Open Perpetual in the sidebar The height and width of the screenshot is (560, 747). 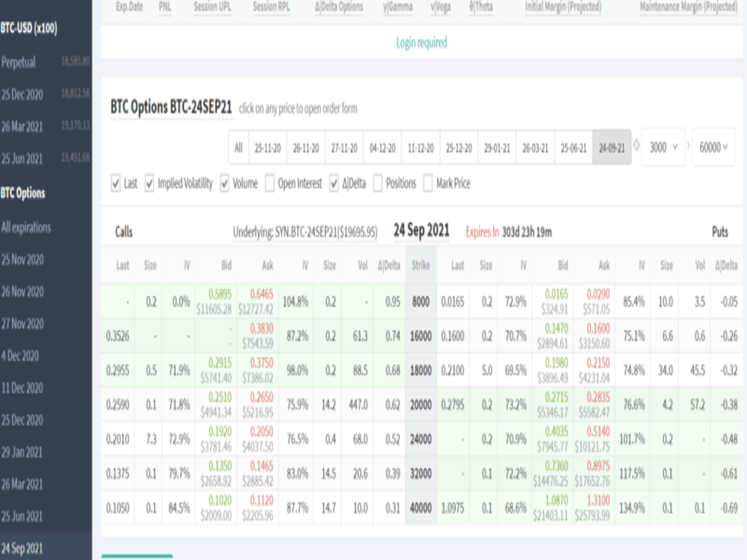tap(19, 63)
